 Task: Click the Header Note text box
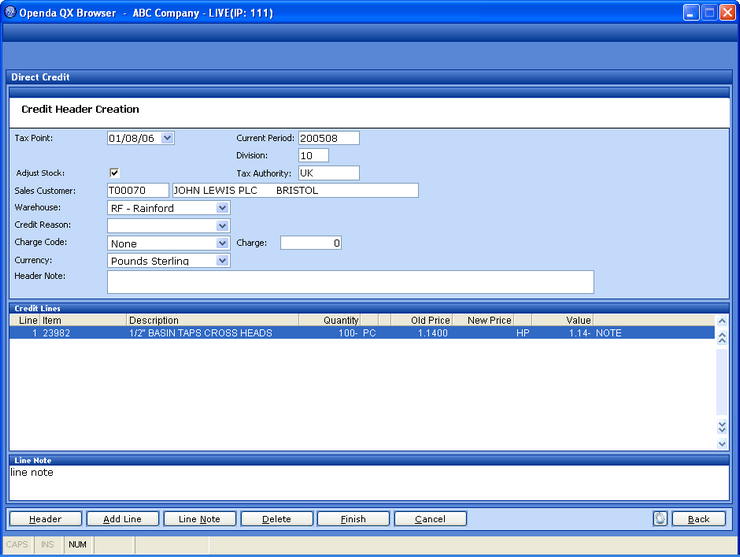point(350,282)
